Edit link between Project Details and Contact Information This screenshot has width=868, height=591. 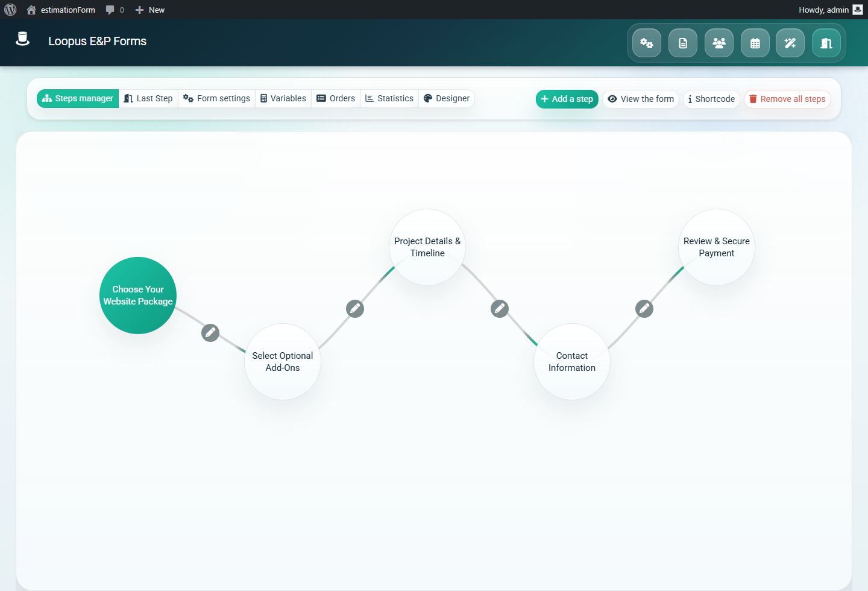(x=500, y=308)
